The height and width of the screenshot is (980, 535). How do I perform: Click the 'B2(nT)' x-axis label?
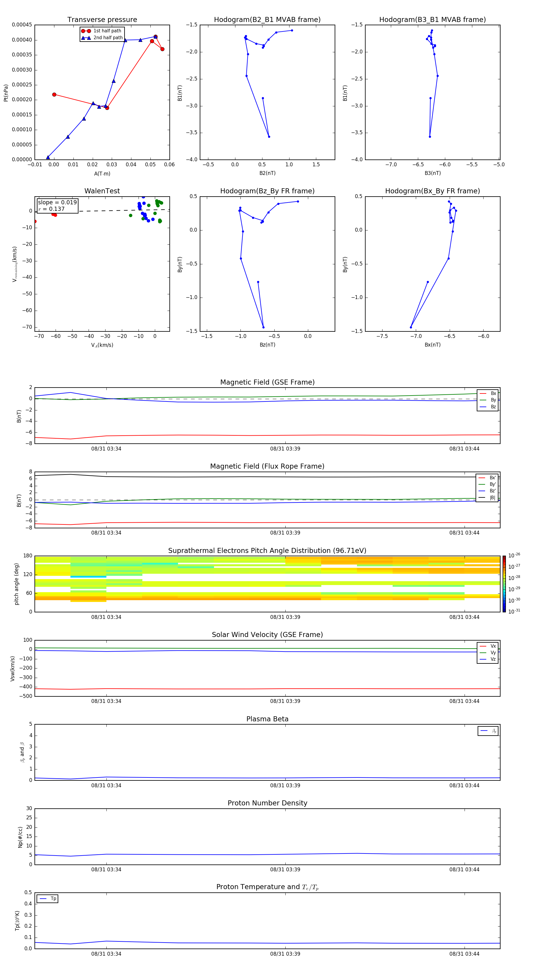267,173
